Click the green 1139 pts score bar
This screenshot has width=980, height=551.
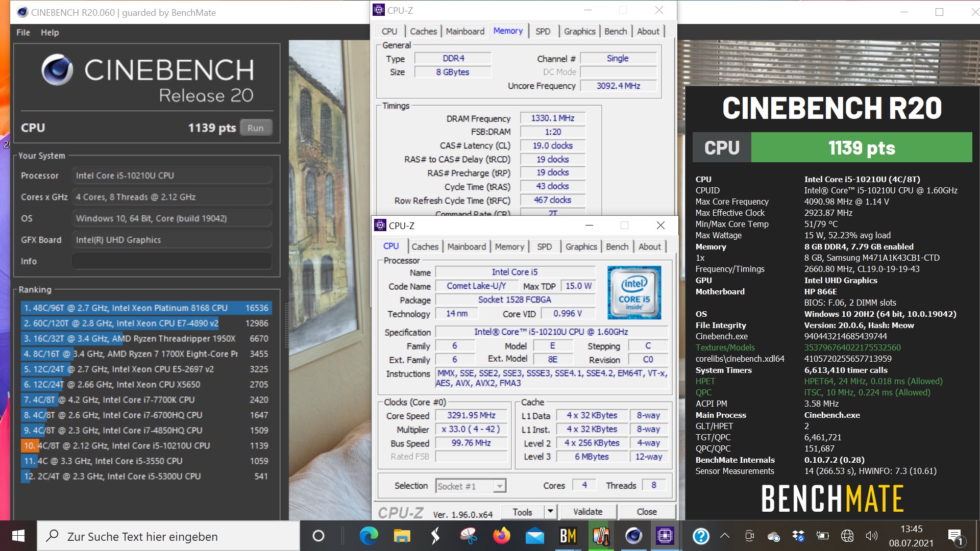(862, 147)
